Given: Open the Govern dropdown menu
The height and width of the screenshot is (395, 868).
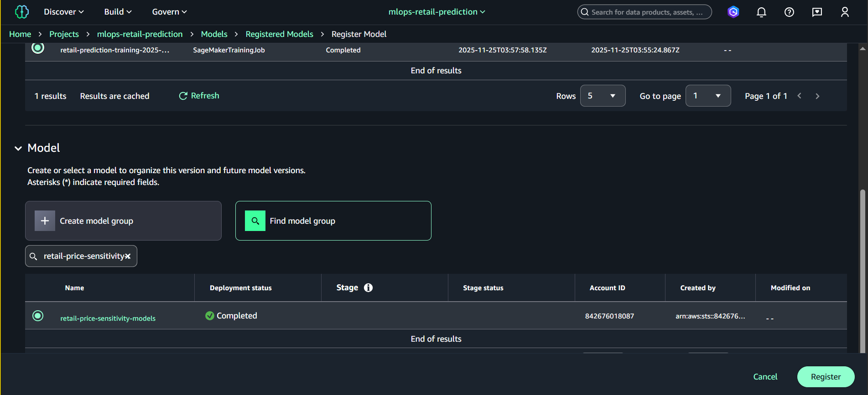Looking at the screenshot, I should 170,12.
